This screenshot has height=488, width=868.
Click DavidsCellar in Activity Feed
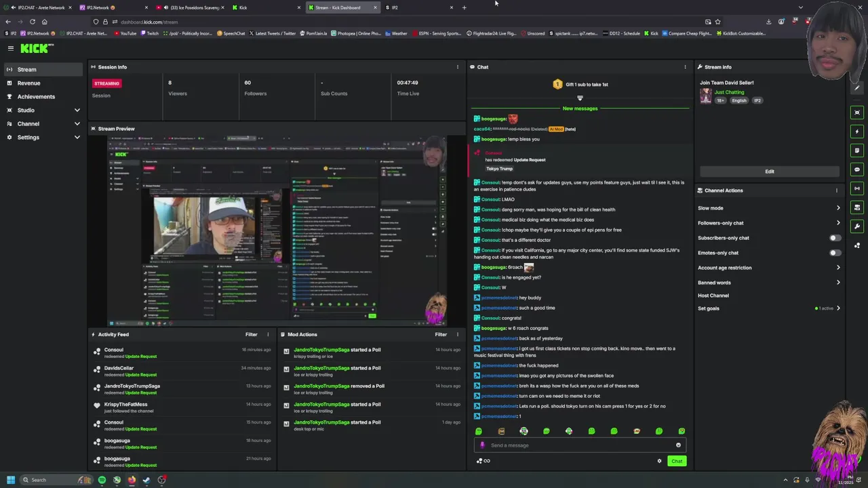click(119, 368)
